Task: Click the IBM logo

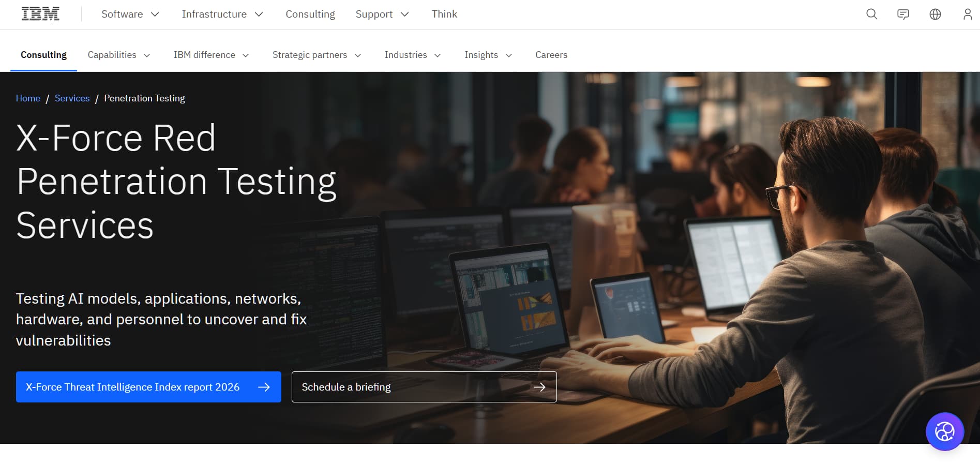Action: (40, 14)
